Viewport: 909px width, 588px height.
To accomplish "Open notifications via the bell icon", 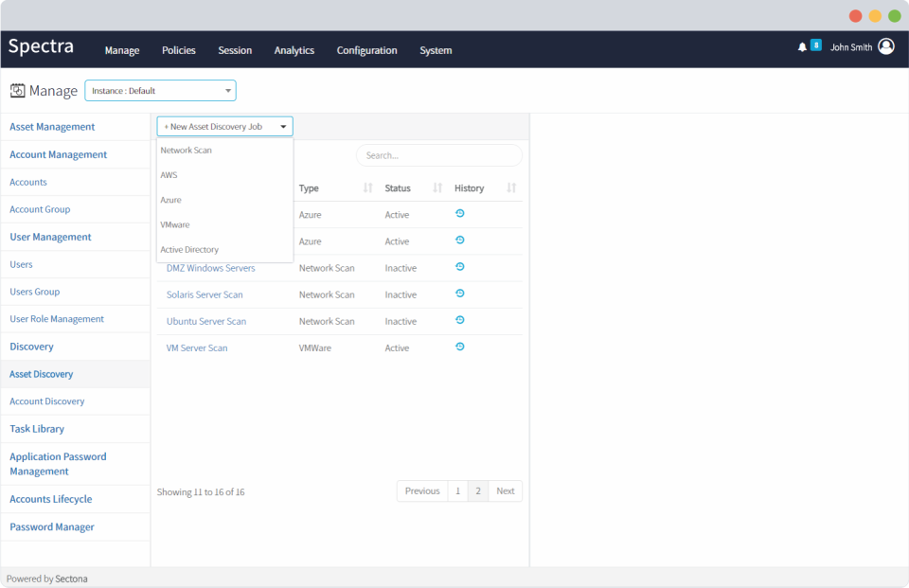I will pos(800,45).
